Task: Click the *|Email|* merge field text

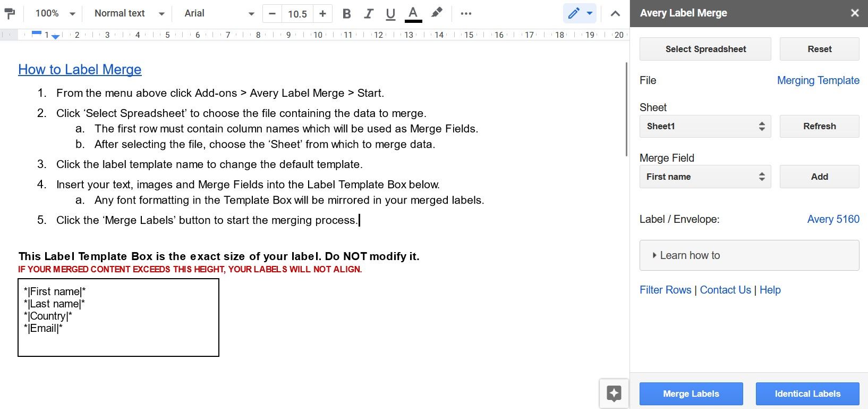Action: 43,328
